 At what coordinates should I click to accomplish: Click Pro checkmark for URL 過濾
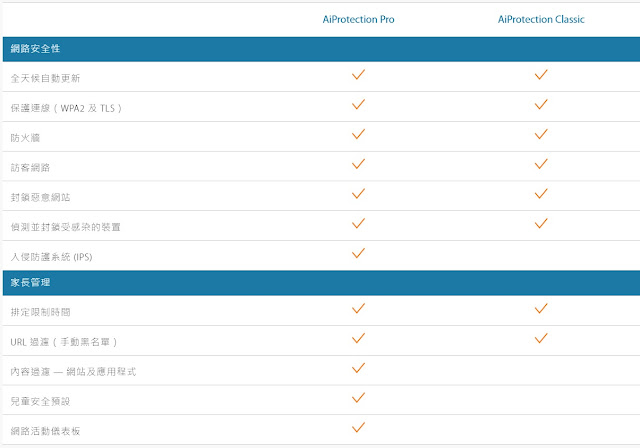tap(358, 338)
